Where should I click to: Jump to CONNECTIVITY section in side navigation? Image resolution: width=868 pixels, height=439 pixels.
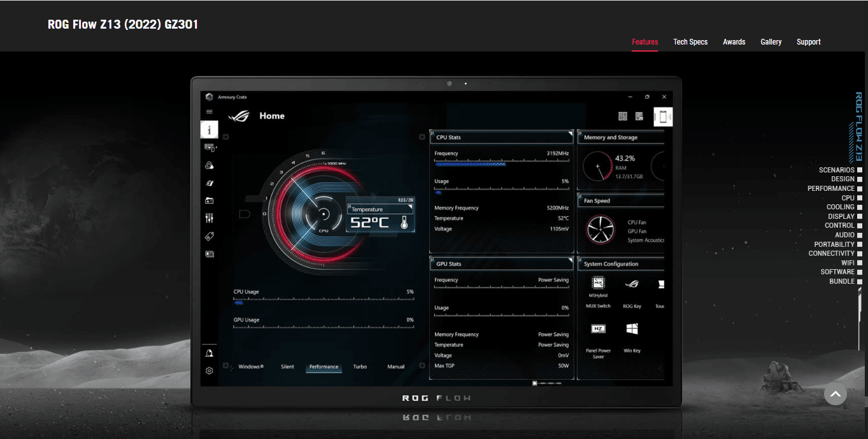coord(836,253)
